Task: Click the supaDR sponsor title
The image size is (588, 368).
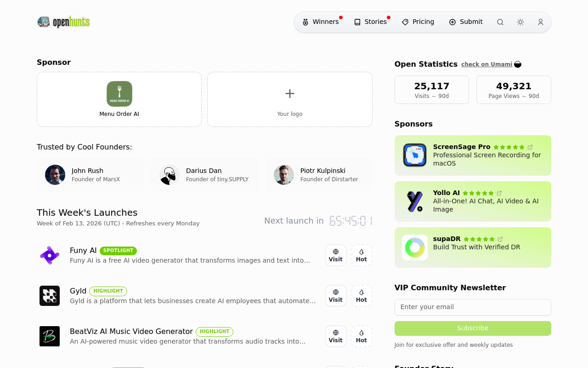Action: (x=447, y=239)
